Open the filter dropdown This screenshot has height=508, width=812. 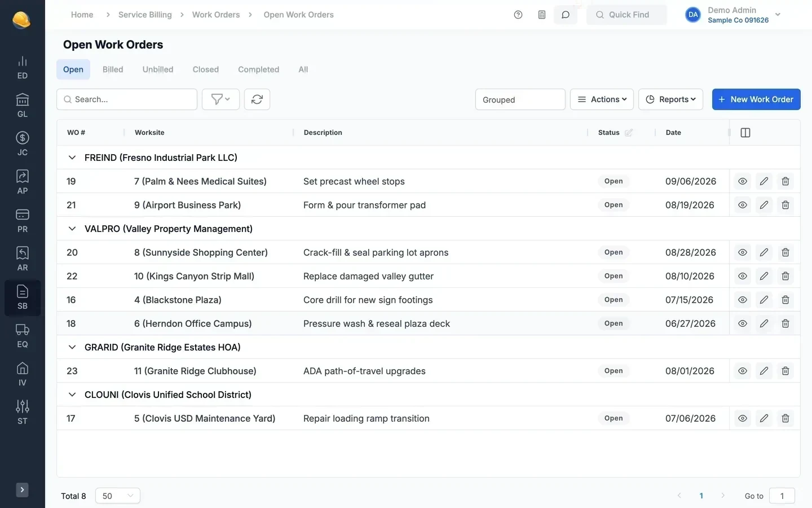(220, 99)
